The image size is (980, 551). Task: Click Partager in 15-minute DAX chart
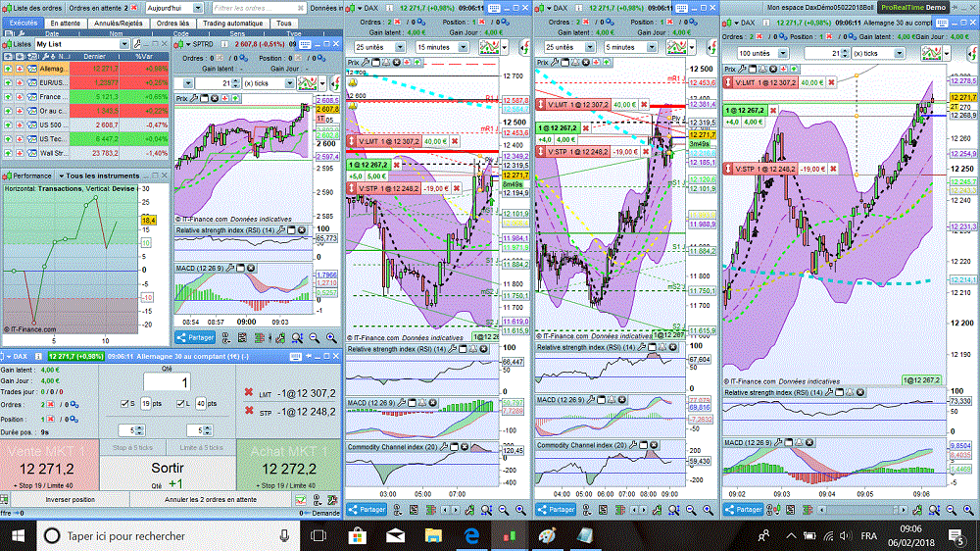pos(367,510)
